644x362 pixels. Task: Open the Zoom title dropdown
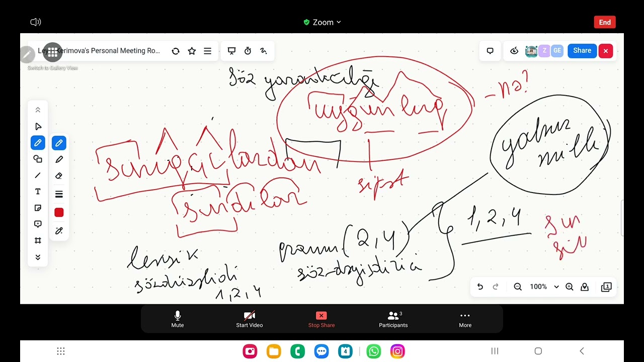point(323,22)
